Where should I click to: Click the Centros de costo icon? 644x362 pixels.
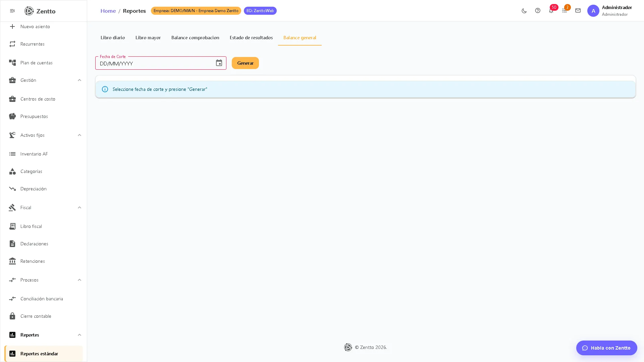[x=12, y=99]
